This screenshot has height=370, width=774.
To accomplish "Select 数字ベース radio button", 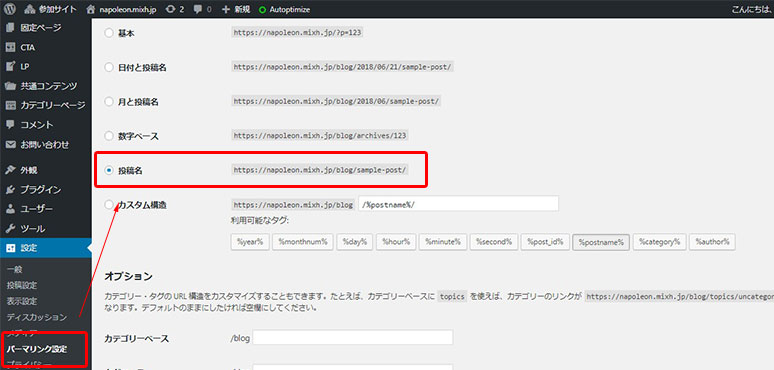I will (x=109, y=136).
